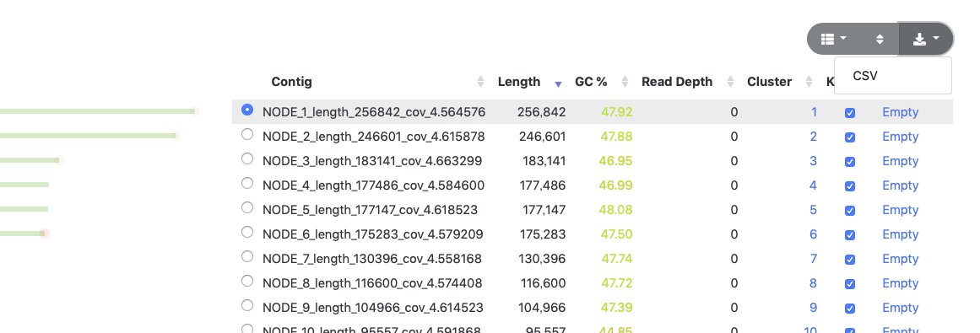Click NODE_5_length_177147_cov_4.618523 contig name
The height and width of the screenshot is (333, 980).
[370, 210]
